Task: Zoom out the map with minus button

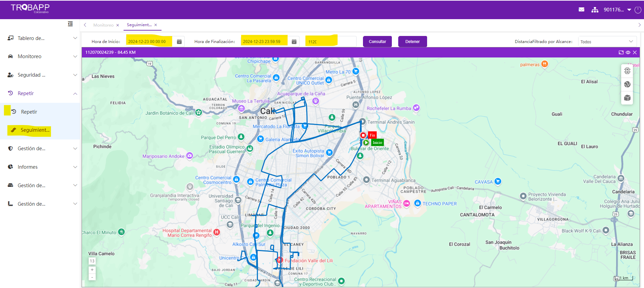Action: click(92, 277)
